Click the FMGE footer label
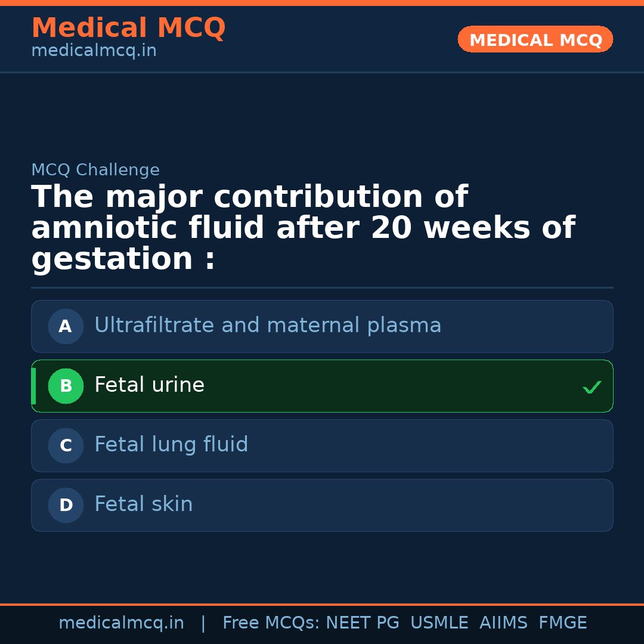 (562, 623)
